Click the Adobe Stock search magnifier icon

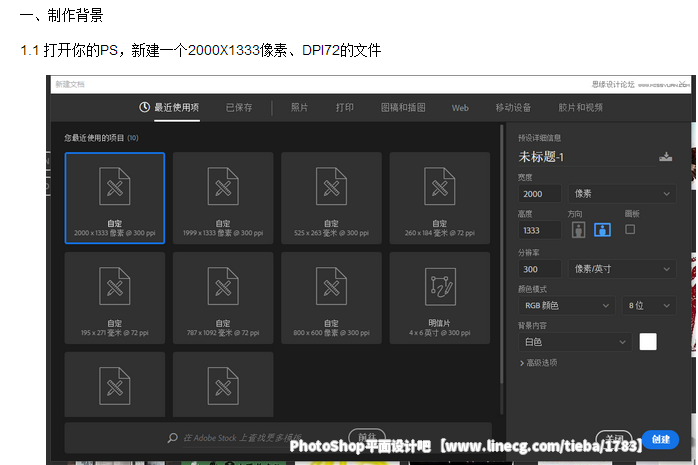point(172,438)
